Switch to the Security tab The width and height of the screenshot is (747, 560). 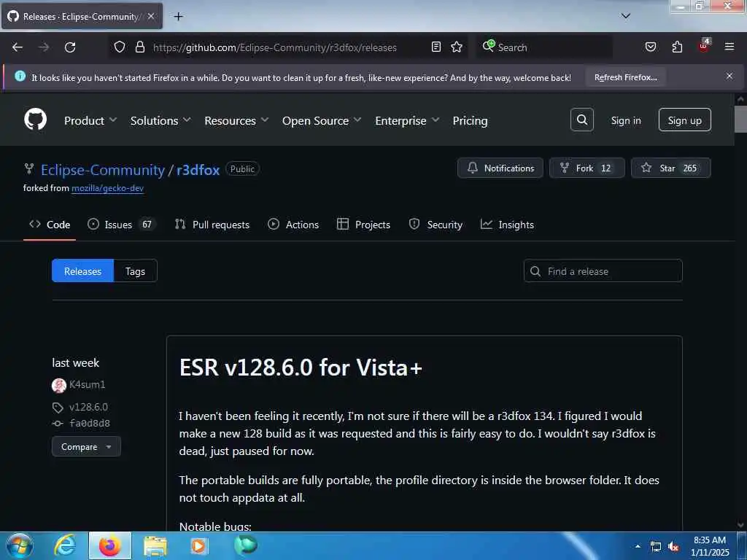pos(436,225)
